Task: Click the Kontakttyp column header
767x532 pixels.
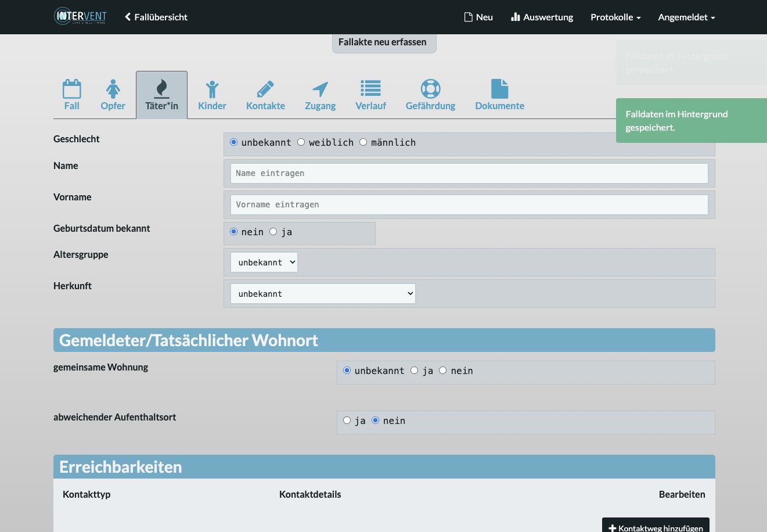Action: 87,494
